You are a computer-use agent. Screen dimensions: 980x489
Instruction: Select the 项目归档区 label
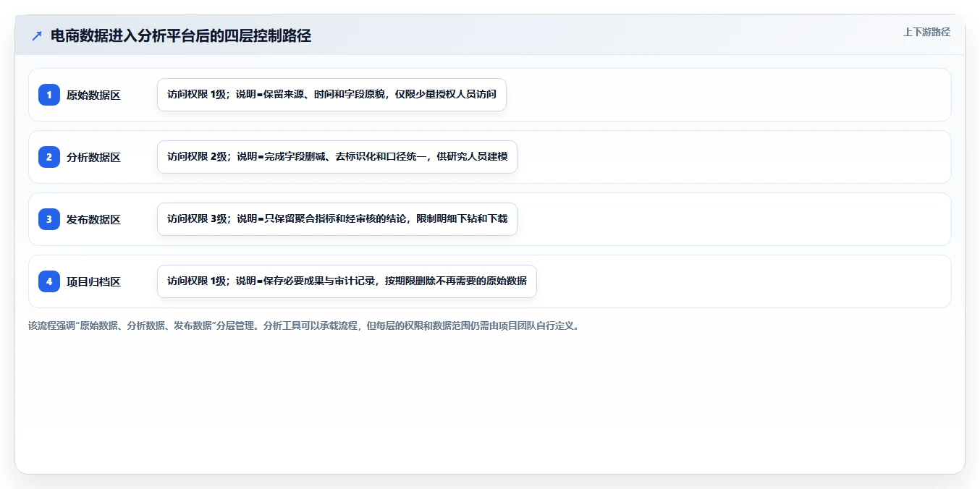tap(93, 281)
